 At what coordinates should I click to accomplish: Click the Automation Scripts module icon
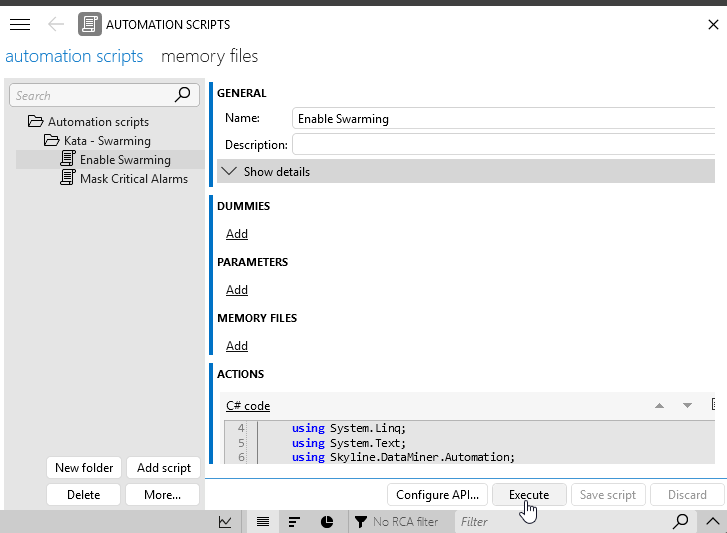coord(89,24)
